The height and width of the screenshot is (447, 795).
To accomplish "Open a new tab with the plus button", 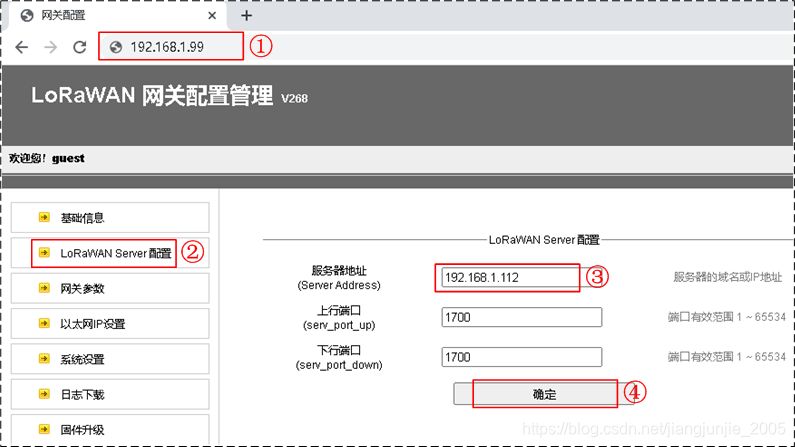I will [246, 16].
